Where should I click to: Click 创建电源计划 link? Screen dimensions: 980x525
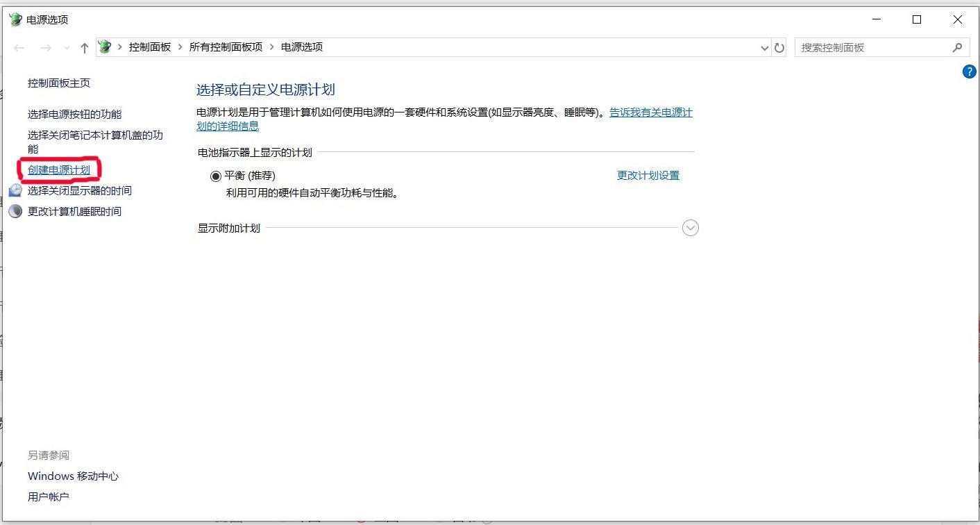click(59, 169)
